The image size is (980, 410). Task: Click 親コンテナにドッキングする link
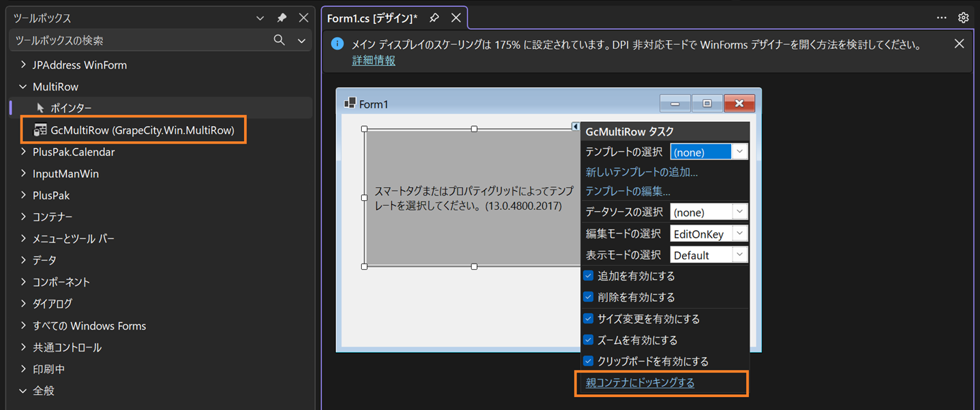point(640,383)
